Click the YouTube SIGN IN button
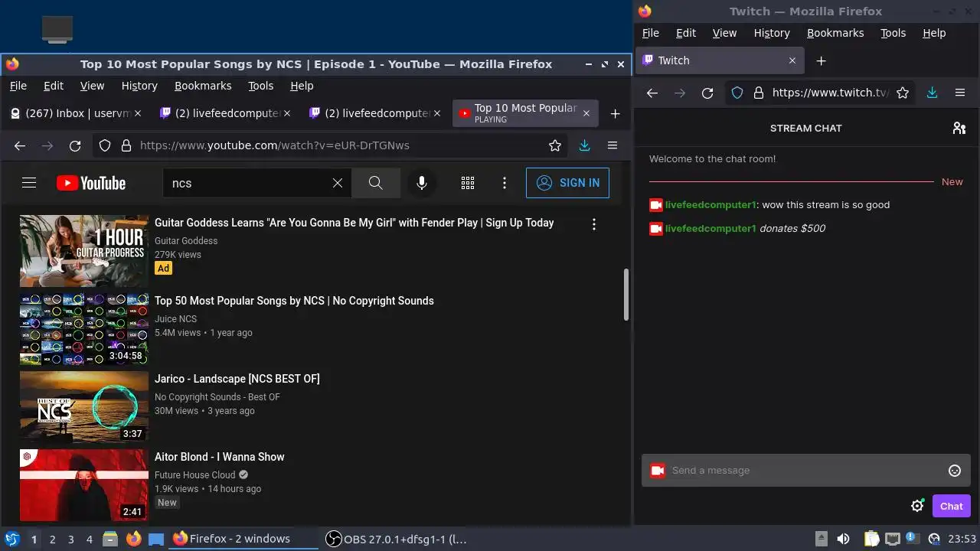 tap(567, 183)
